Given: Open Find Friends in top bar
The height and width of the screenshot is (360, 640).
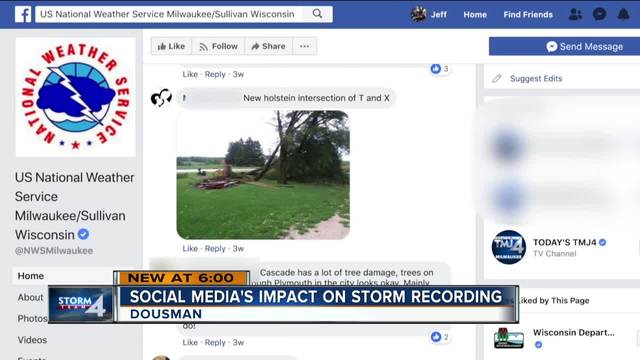Looking at the screenshot, I should coord(528,15).
